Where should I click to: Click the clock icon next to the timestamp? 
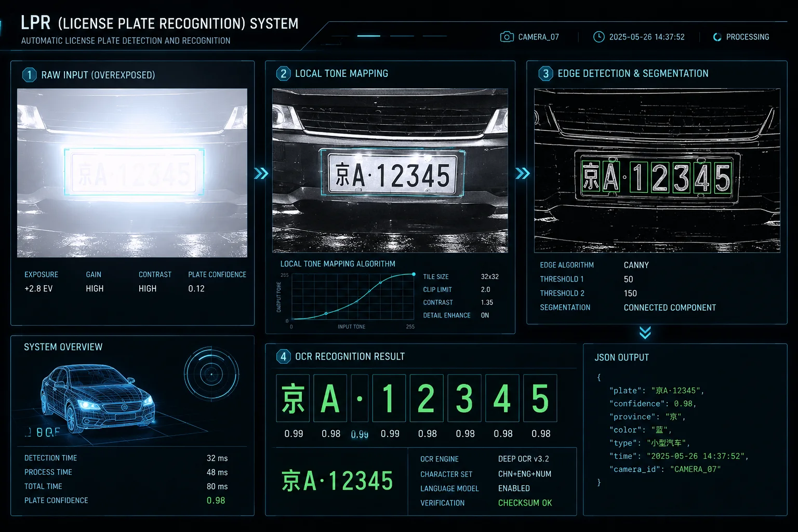(x=598, y=37)
